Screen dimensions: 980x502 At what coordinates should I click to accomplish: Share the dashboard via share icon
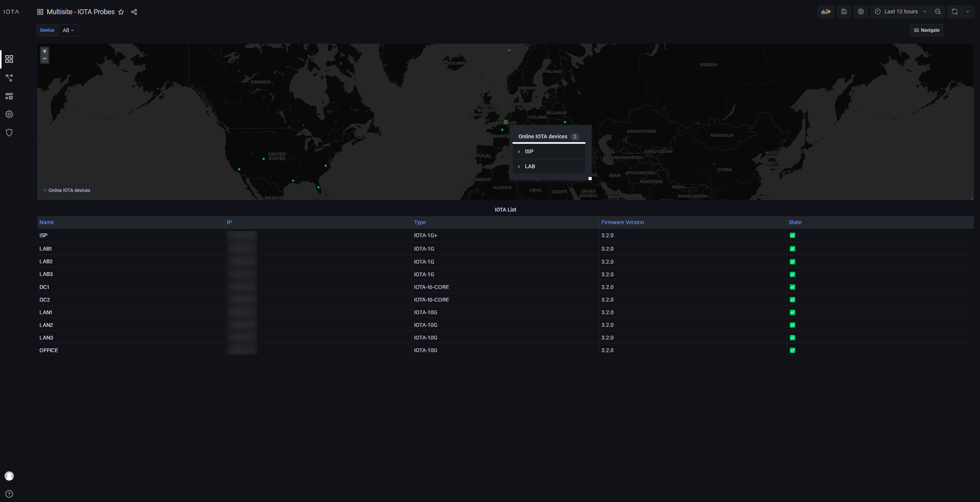[134, 12]
